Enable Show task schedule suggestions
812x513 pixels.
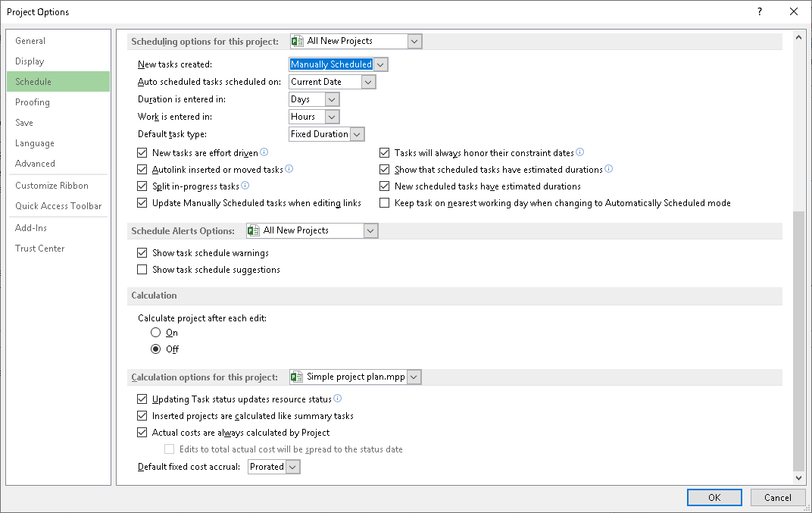pos(142,270)
